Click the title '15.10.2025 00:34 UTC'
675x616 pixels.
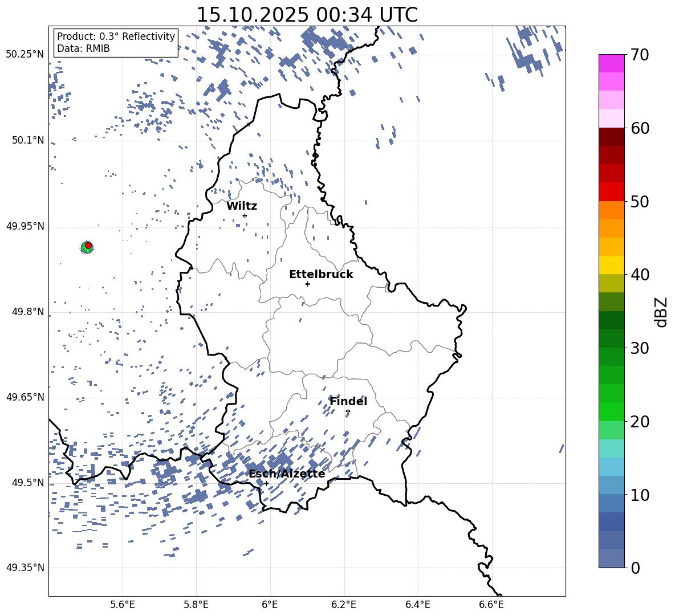click(x=307, y=15)
